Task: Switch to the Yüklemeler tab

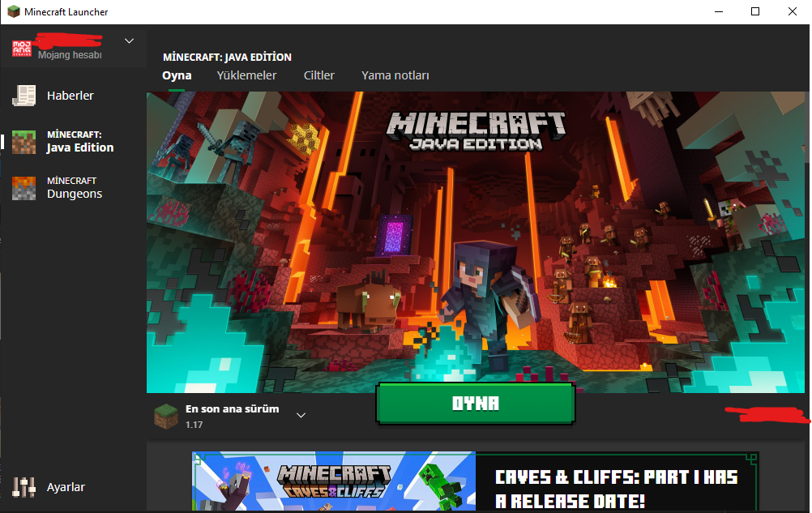Action: coord(246,75)
